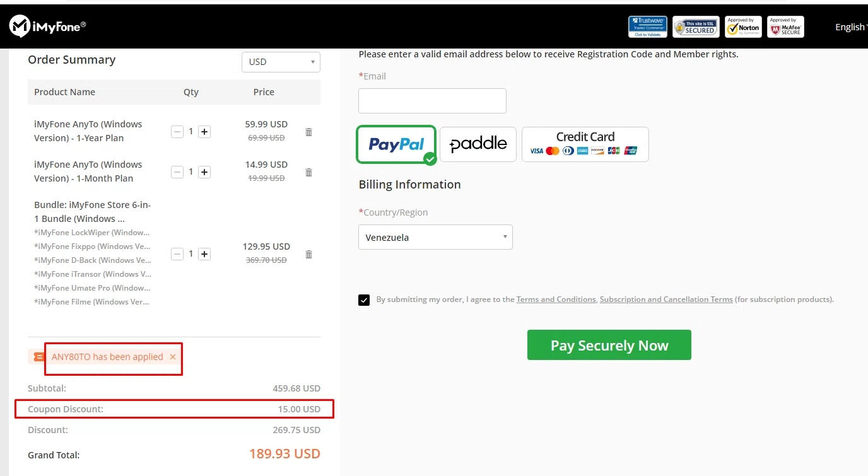This screenshot has width=868, height=476.
Task: Click the Pay Securely Now button
Action: [x=609, y=345]
